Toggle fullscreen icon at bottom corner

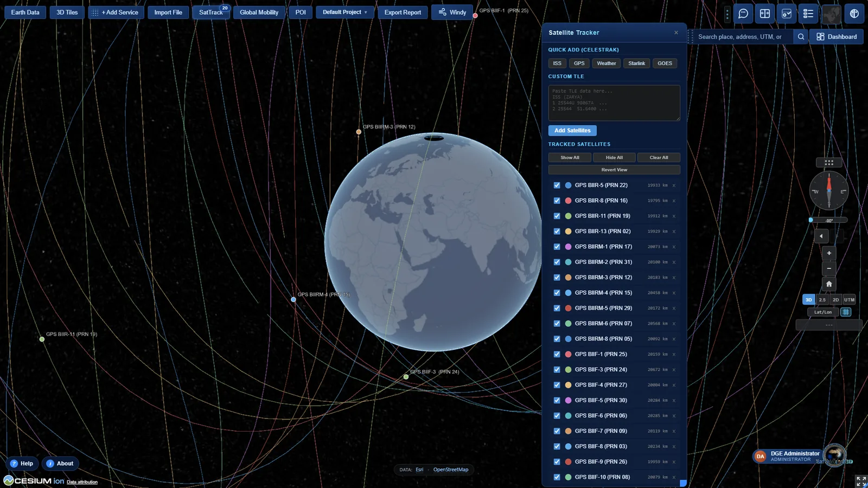(860, 481)
